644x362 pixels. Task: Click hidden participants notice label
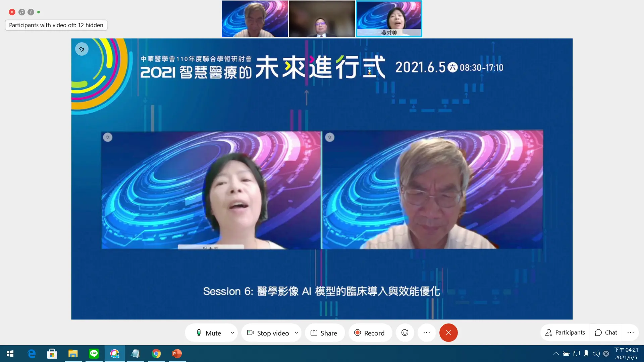[56, 25]
